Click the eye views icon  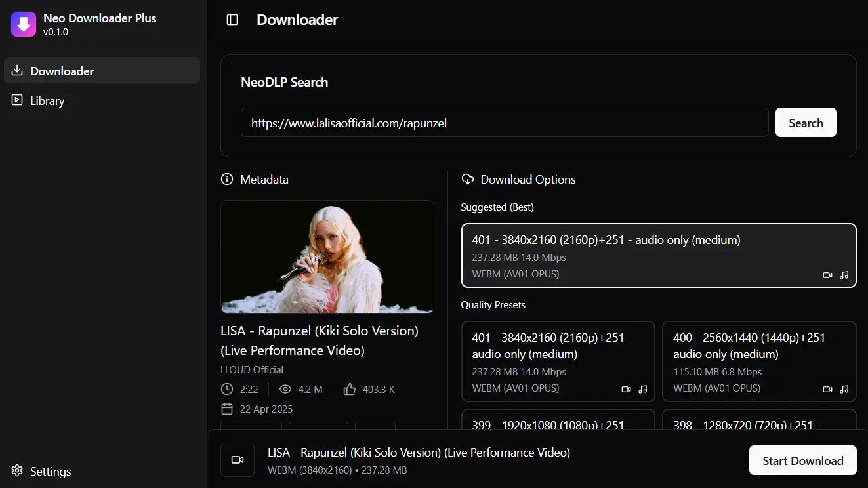(285, 389)
